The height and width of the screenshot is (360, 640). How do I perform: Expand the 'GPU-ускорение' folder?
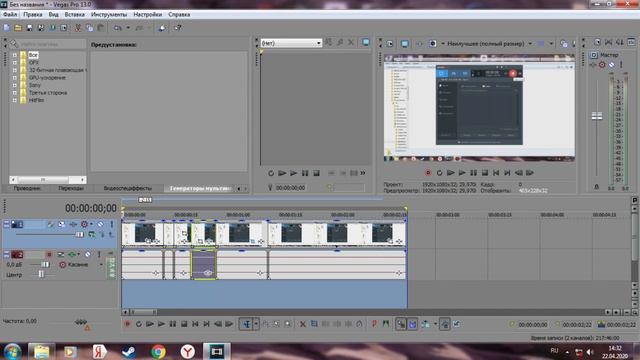(x=15, y=78)
